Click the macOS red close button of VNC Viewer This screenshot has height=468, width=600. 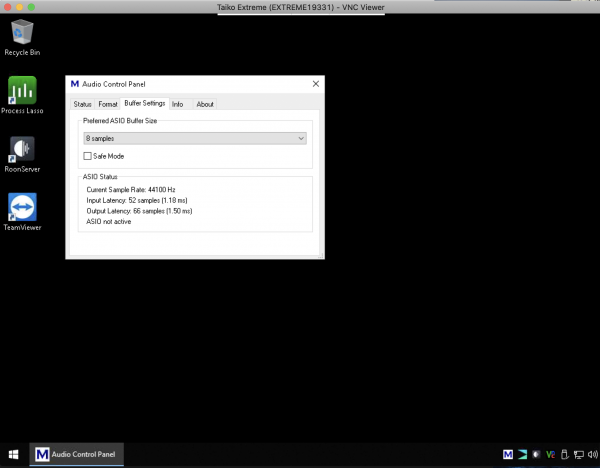7,7
